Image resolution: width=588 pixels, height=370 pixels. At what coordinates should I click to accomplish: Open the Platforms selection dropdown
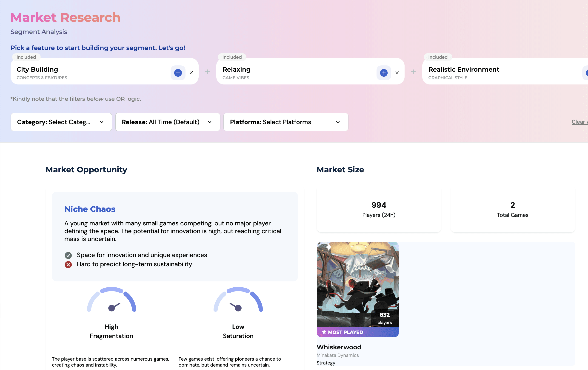[x=286, y=122]
